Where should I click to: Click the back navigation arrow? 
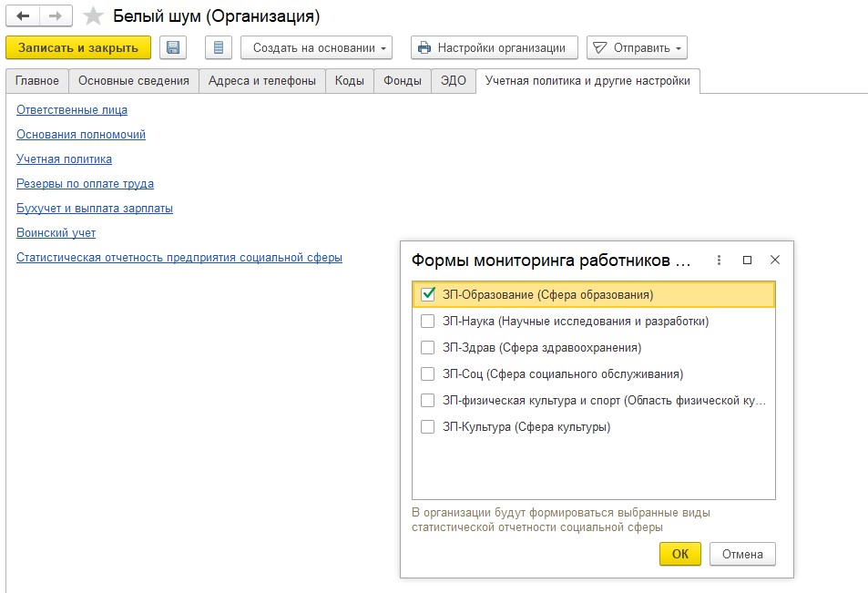pos(23,16)
